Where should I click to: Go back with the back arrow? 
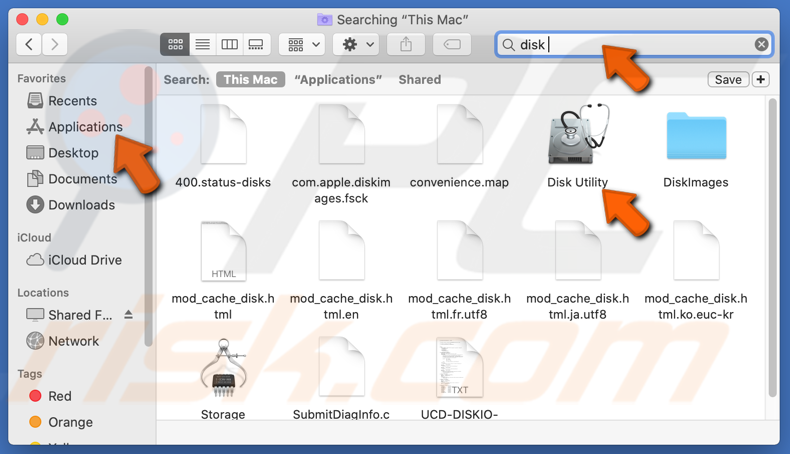[29, 45]
